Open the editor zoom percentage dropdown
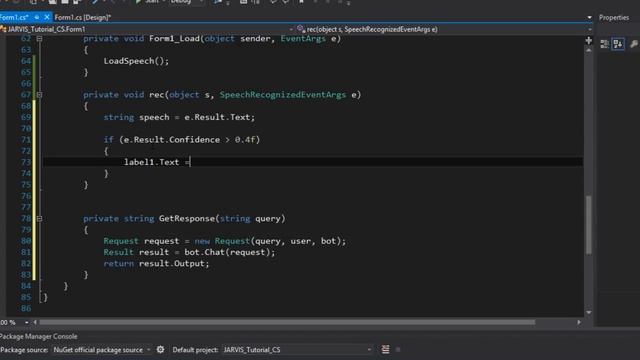 pos(27,322)
